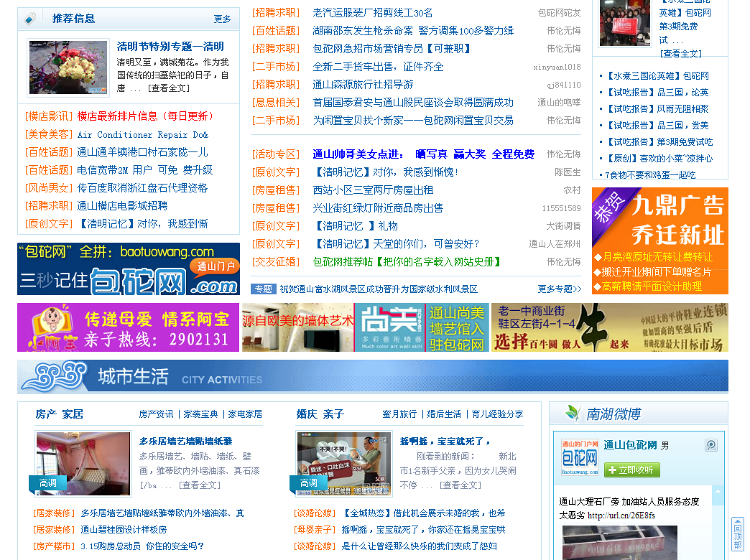Click the 百牛圆 shoe store banner

[x=610, y=327]
